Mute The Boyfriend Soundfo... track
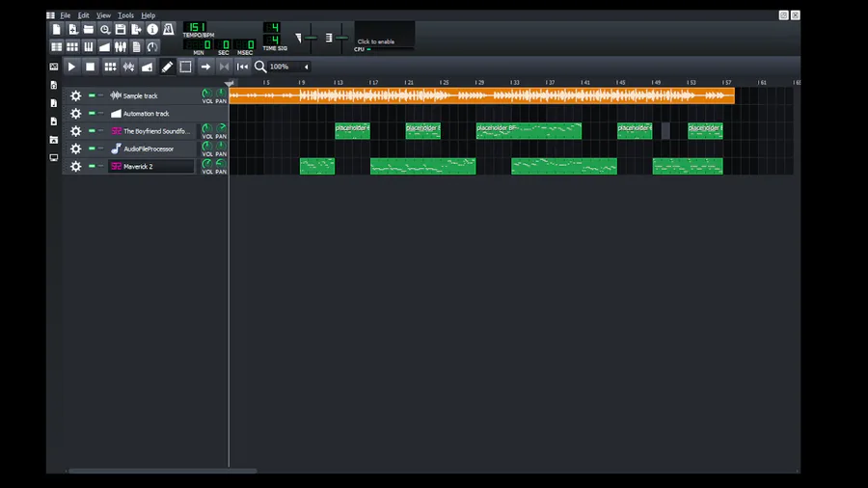The image size is (868, 488). point(92,131)
